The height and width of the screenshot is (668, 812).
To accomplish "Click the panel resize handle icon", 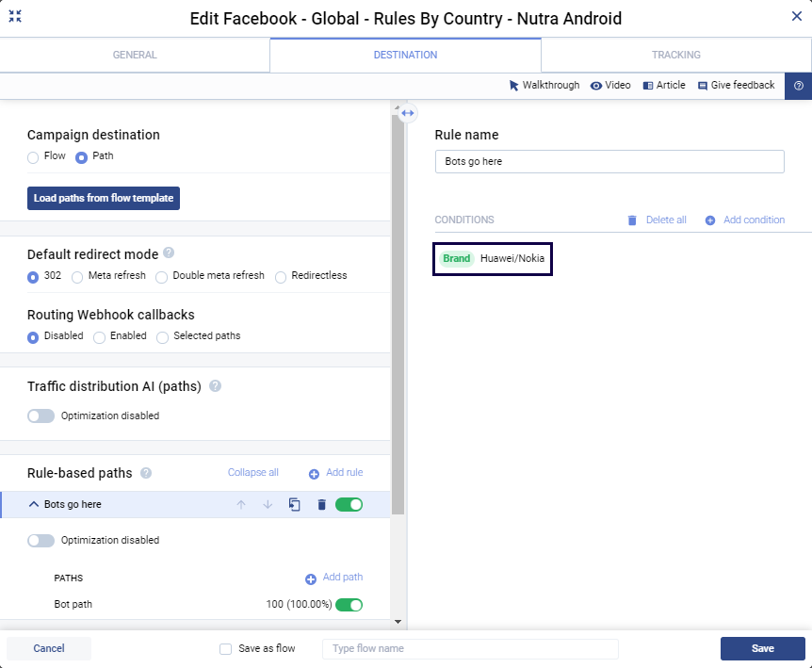I will click(x=407, y=113).
